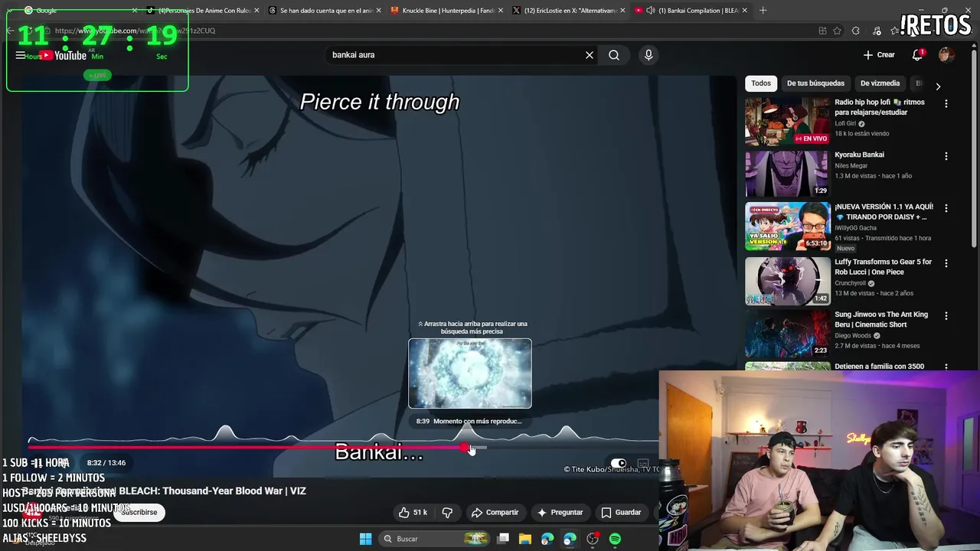Open Spotify from the taskbar
Viewport: 980px width, 551px height.
tap(615, 539)
